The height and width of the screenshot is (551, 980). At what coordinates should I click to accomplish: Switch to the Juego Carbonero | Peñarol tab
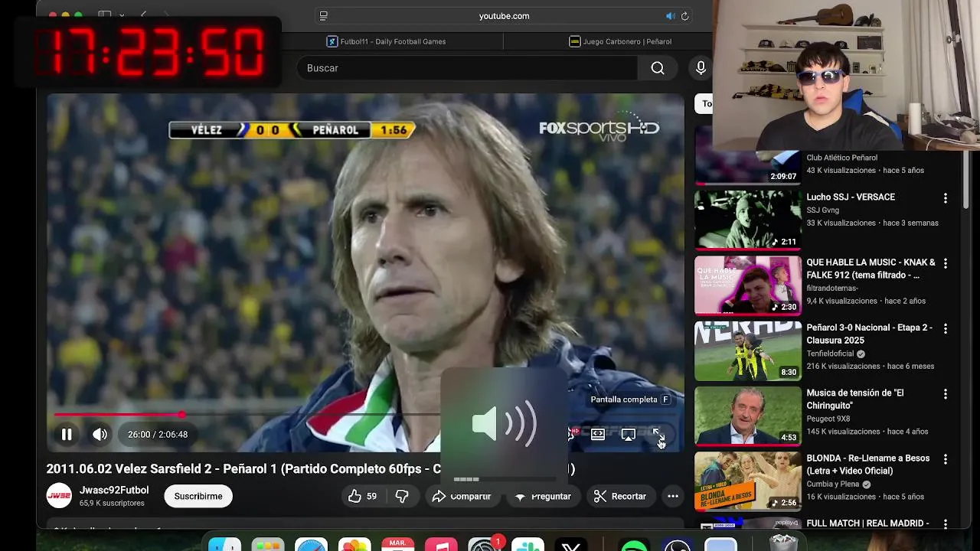point(620,41)
